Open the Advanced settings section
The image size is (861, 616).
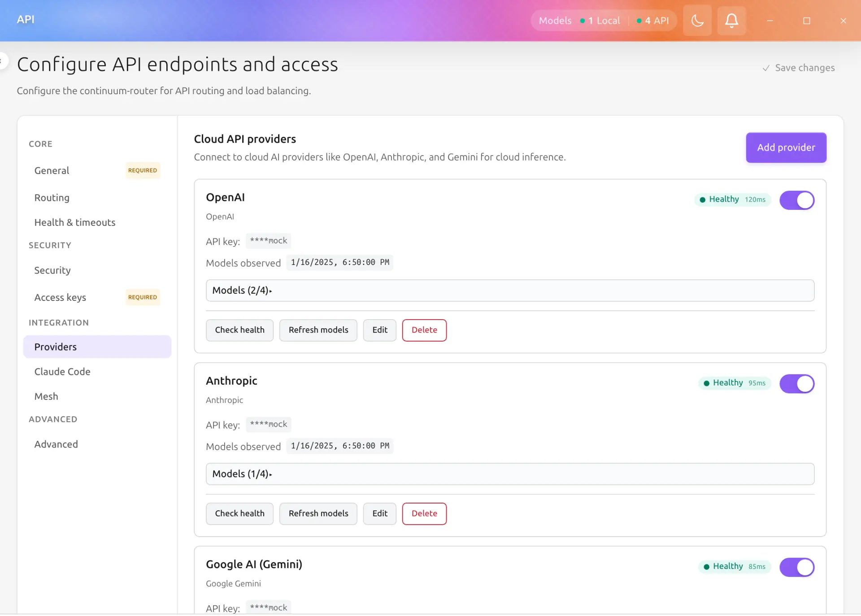(x=97, y=444)
